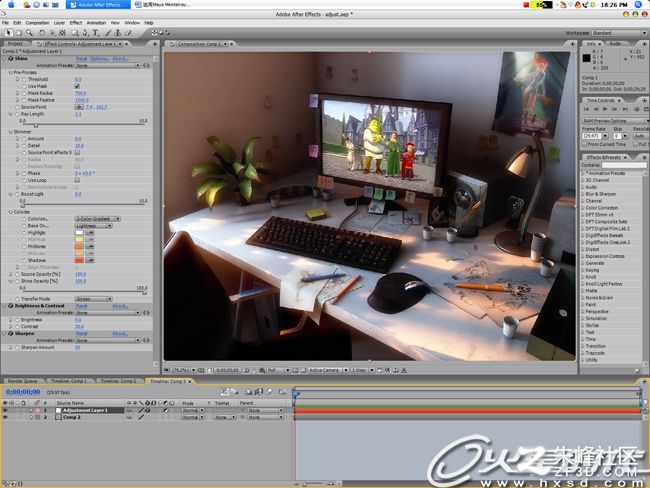
Task: Click the timeline current time 0;00;00;00
Action: [x=23, y=392]
